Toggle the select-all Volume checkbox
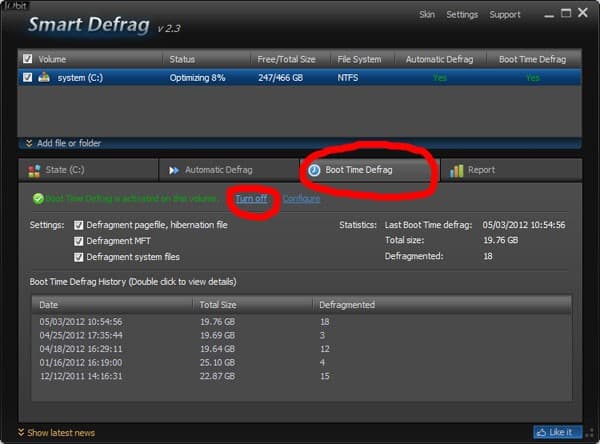The width and height of the screenshot is (600, 444). 28,59
